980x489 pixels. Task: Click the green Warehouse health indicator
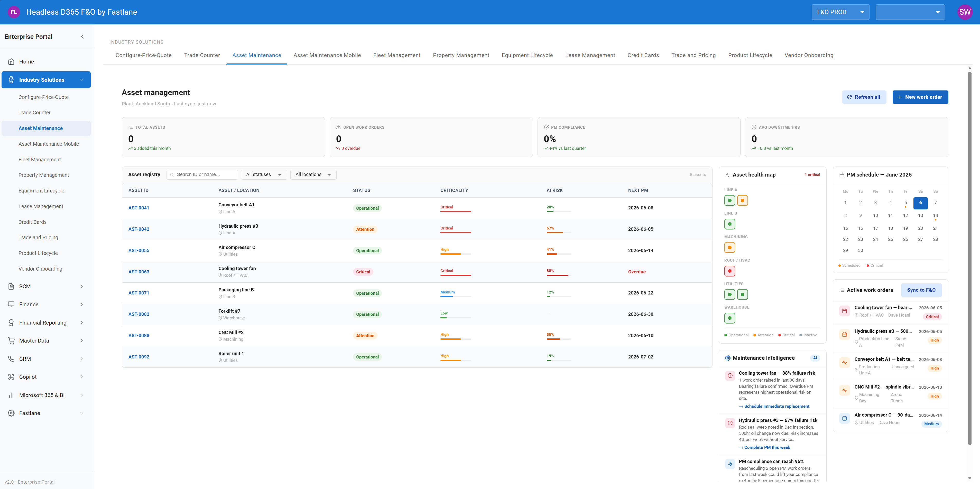[x=729, y=318]
